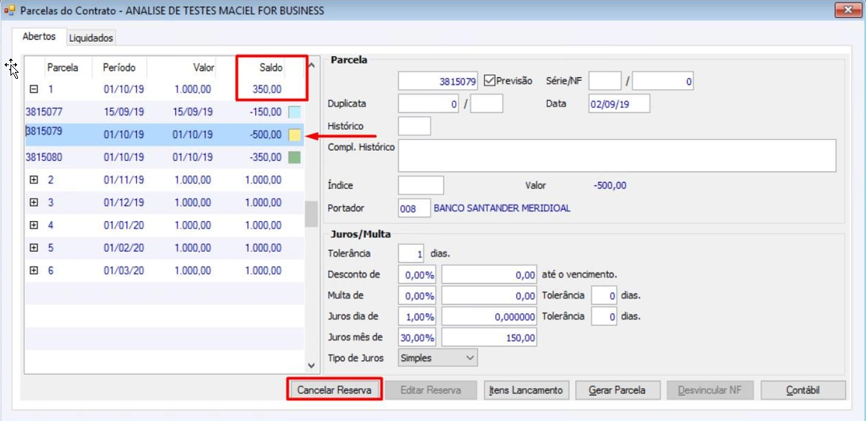Image resolution: width=868 pixels, height=421 pixels.
Task: Click the Data field 02/09/19
Action: click(x=619, y=103)
